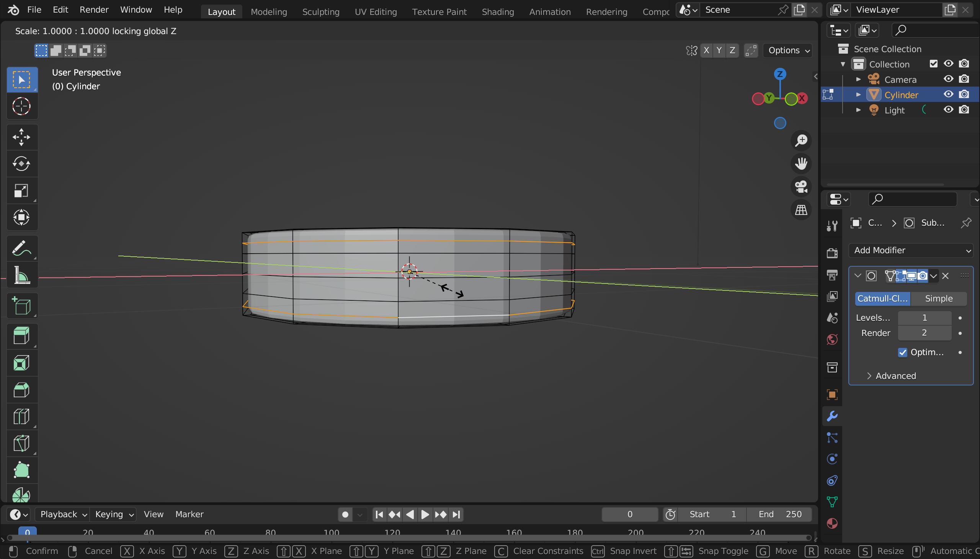
Task: Hide the Cylinder in viewport
Action: pos(949,95)
